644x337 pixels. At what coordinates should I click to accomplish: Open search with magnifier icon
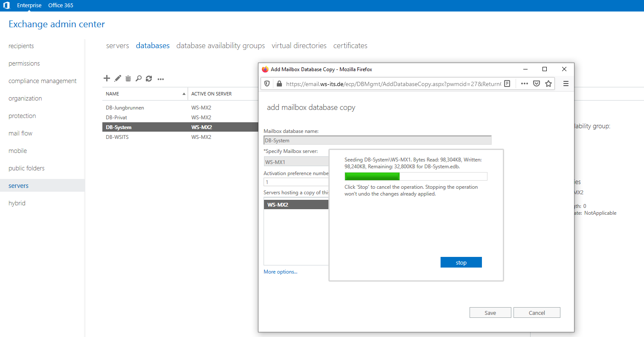[139, 78]
